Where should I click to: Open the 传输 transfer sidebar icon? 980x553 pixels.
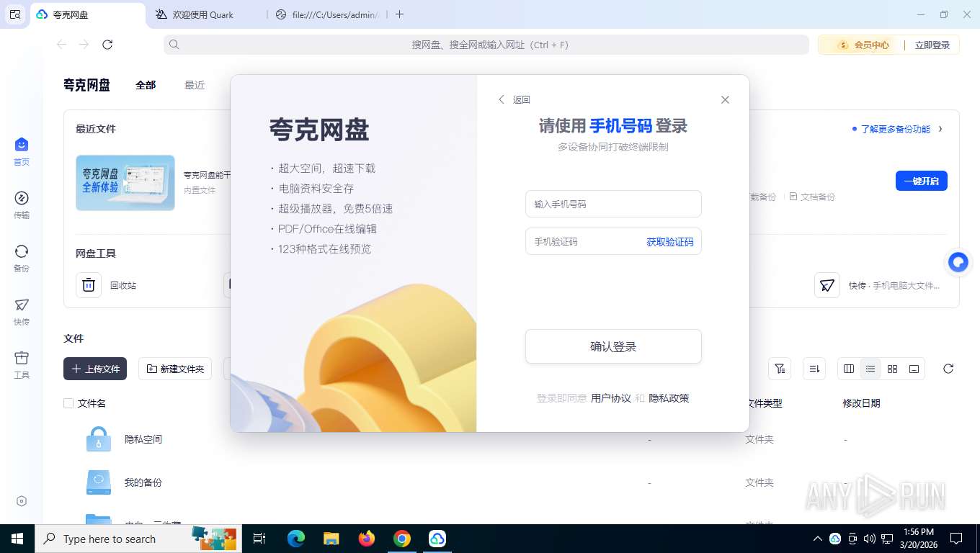[x=22, y=204]
